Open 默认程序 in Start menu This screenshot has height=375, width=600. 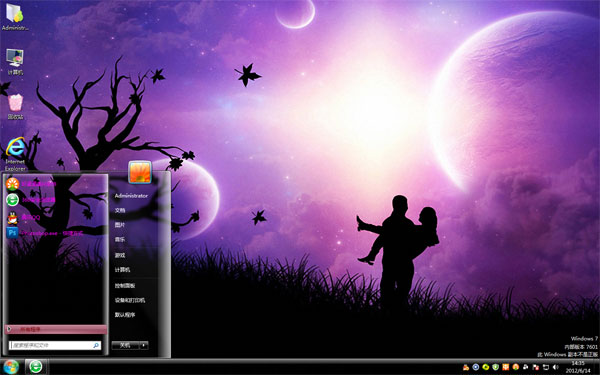[125, 315]
